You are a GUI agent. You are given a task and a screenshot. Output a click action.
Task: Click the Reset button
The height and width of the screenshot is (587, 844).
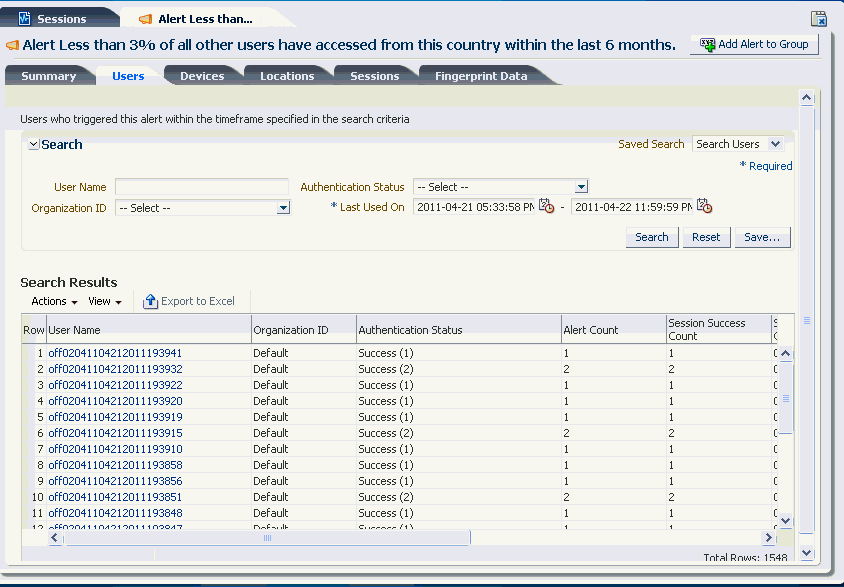706,237
